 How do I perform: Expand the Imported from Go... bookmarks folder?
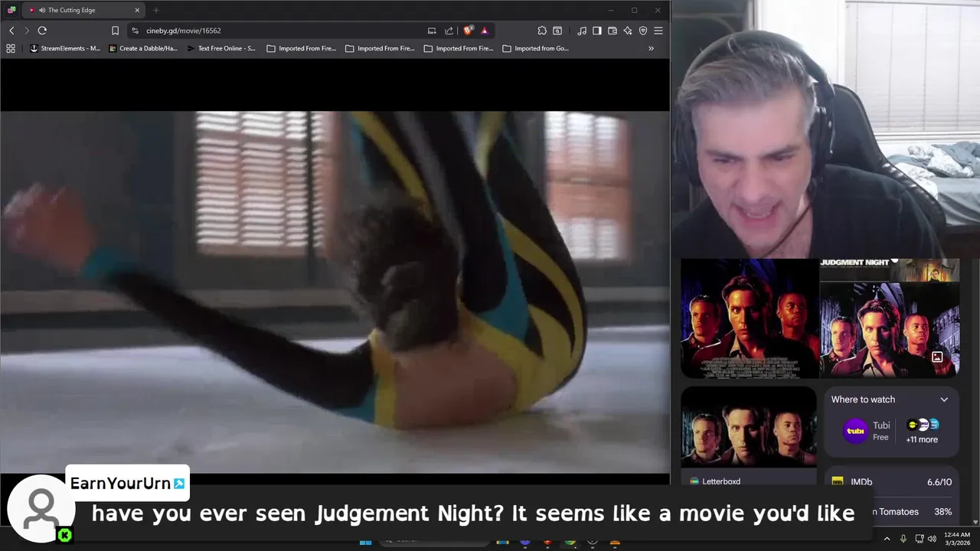click(536, 48)
